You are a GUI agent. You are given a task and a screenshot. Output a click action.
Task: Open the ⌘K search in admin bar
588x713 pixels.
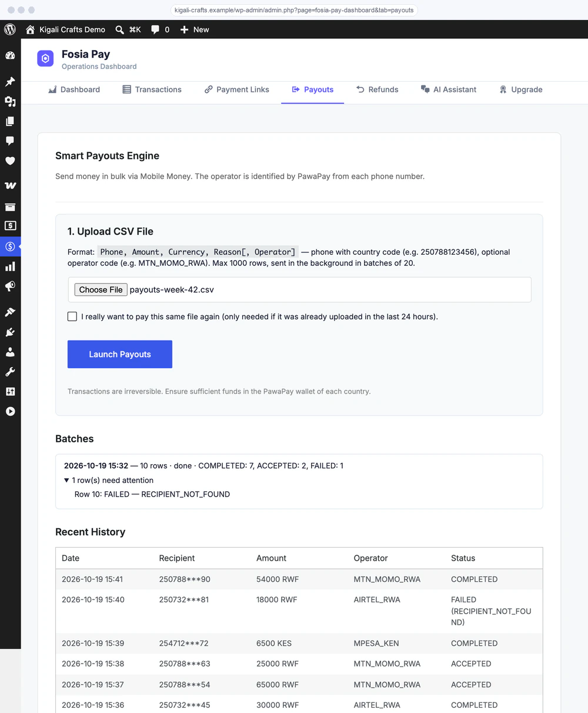[x=128, y=29]
